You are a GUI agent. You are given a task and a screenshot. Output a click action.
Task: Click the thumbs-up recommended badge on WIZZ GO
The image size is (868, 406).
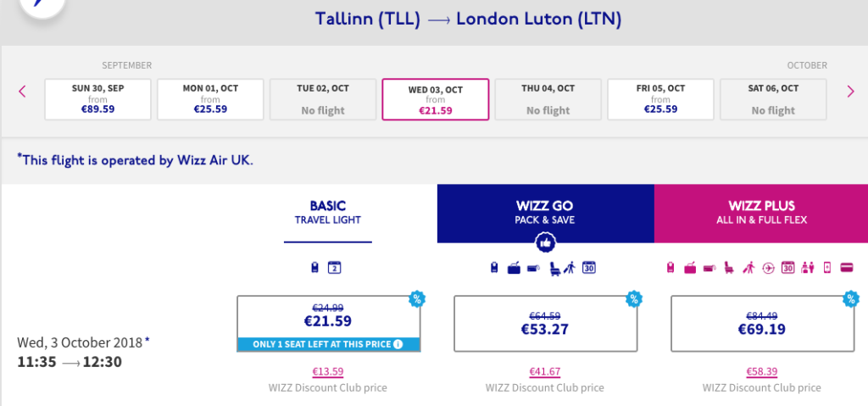coord(545,243)
